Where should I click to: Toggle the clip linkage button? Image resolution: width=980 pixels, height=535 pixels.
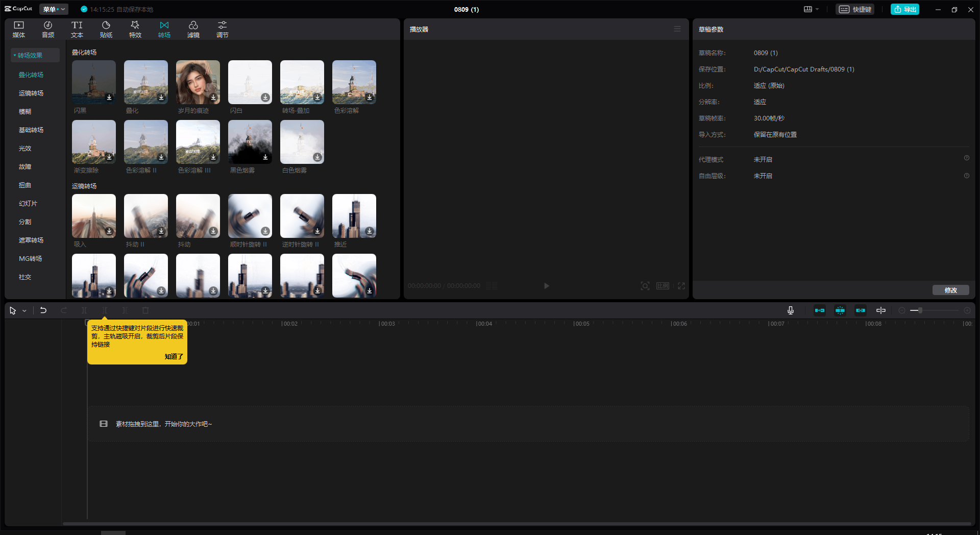click(861, 310)
